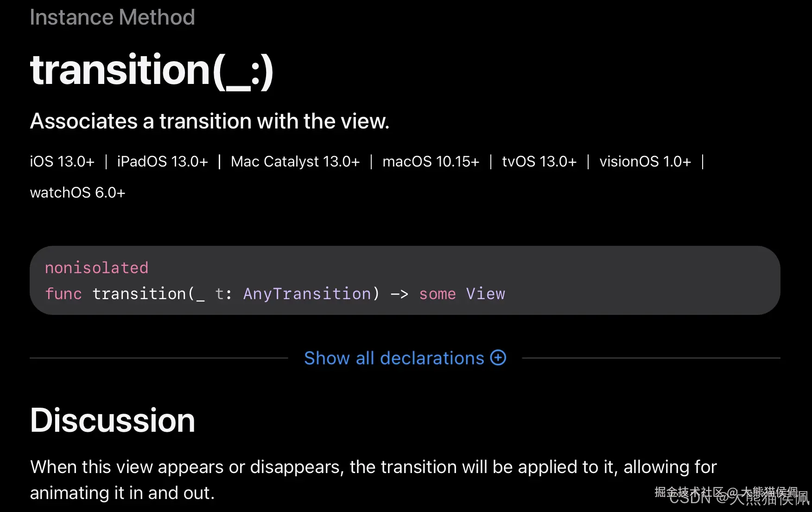Screen dimensions: 812x512
Task: Click the Discussion section heading
Action: (113, 420)
